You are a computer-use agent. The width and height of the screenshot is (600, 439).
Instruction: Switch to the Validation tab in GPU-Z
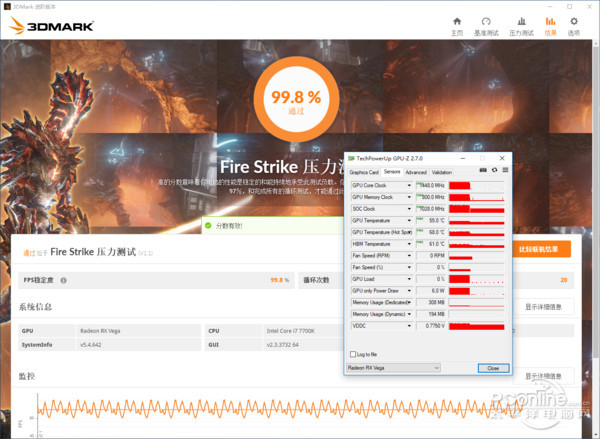[442, 172]
